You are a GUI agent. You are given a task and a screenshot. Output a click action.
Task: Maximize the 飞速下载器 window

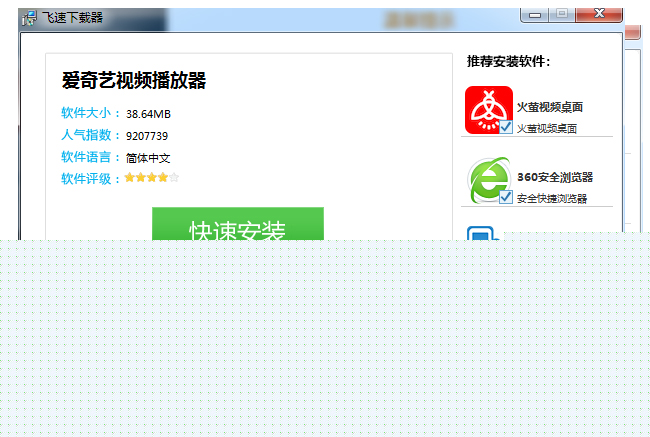562,14
